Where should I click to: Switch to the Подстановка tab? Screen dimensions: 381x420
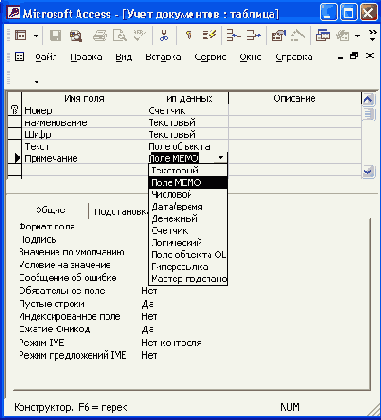[x=121, y=212]
